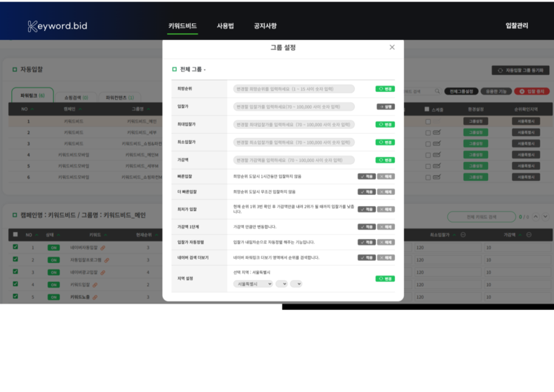Open the 서울특별시 region dropdown
Screen dimensions: 554x392
(x=252, y=284)
